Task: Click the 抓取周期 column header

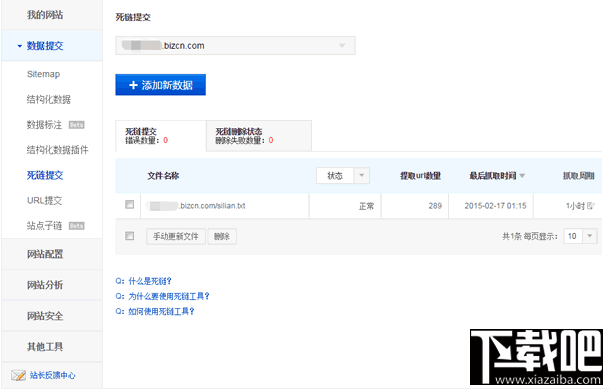Action: [x=578, y=176]
